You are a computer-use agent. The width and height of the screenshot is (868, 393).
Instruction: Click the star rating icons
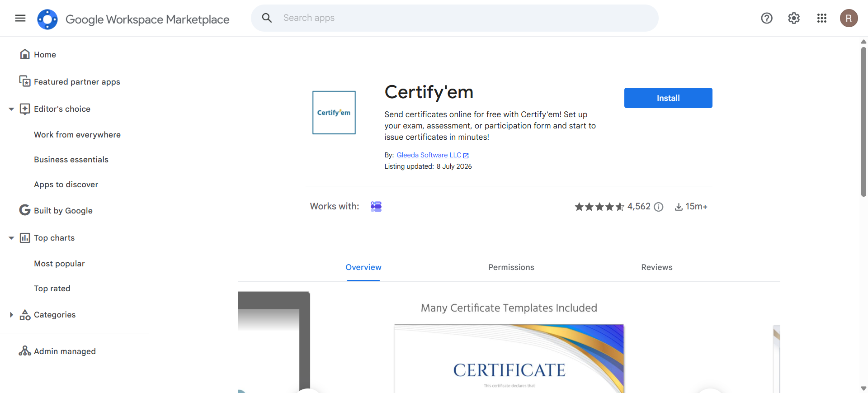pyautogui.click(x=599, y=207)
